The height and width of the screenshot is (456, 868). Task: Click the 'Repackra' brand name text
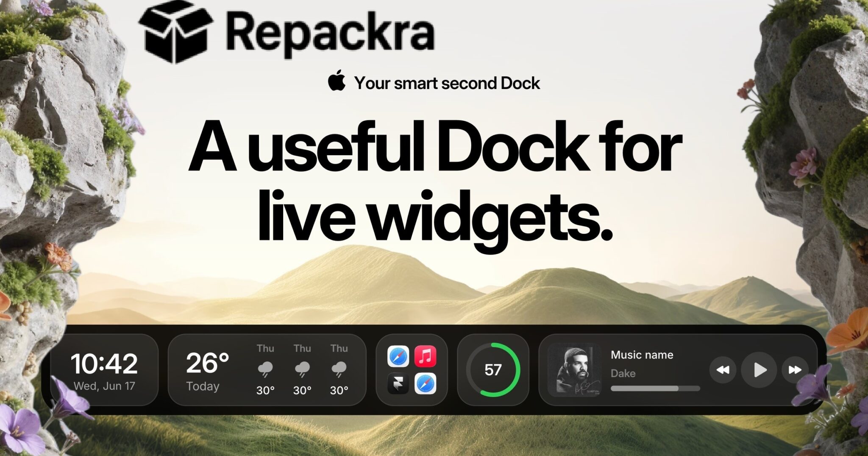[x=331, y=34]
